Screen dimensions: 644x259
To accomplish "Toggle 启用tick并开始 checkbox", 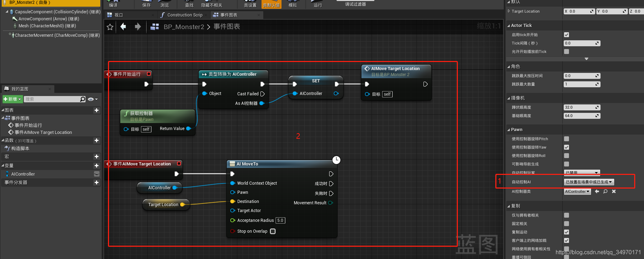I will 567,35.
